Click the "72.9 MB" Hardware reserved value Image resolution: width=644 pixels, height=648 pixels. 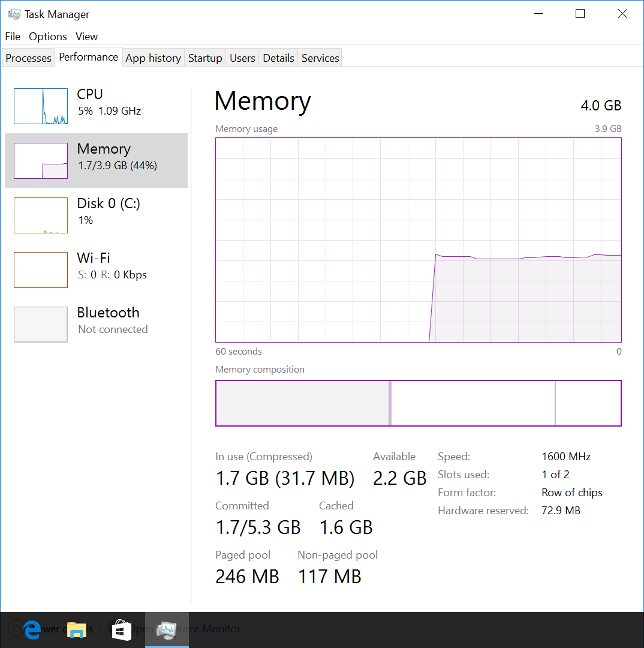(x=561, y=511)
